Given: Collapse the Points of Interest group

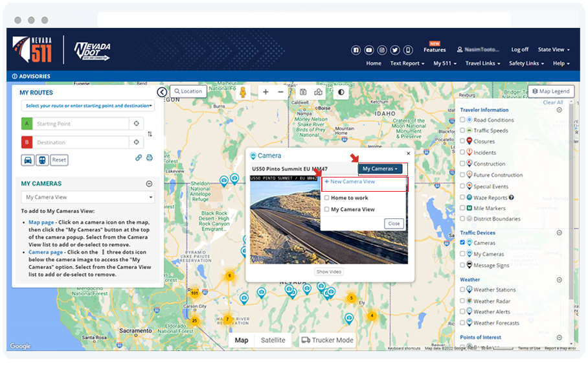Looking at the screenshot, I should click(559, 337).
